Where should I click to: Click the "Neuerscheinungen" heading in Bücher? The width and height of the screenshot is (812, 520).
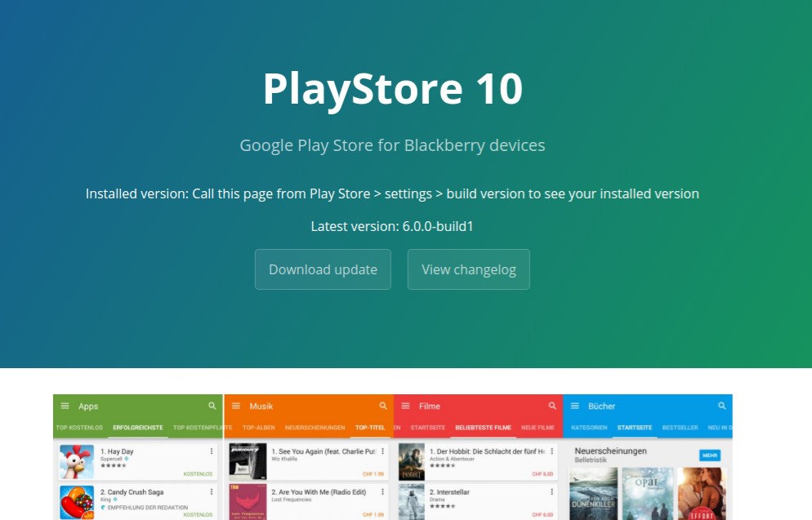point(610,451)
